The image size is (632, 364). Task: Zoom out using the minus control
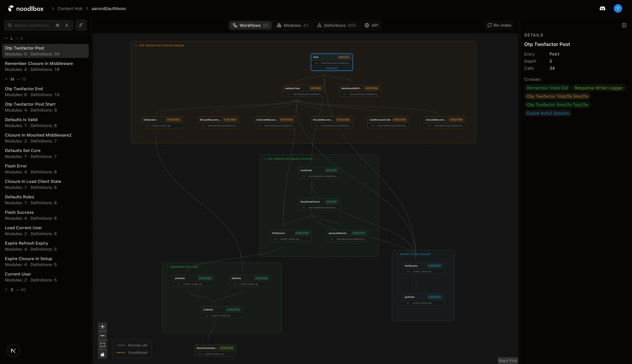[x=103, y=336]
